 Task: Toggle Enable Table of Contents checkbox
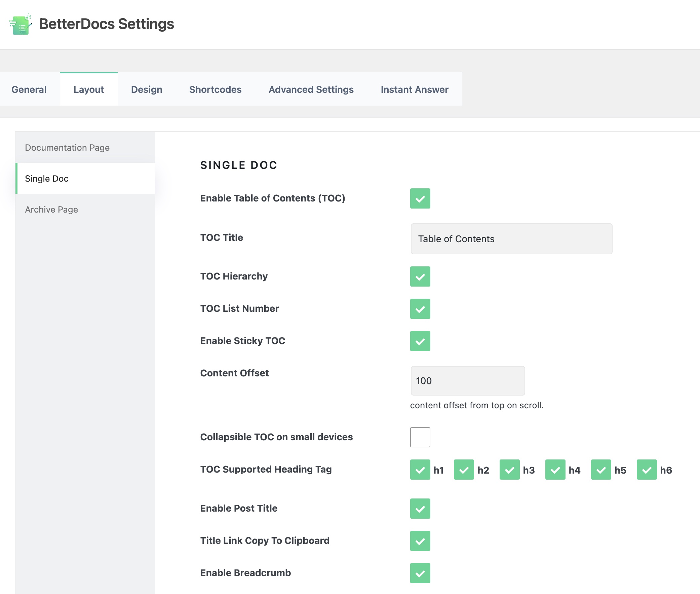420,198
